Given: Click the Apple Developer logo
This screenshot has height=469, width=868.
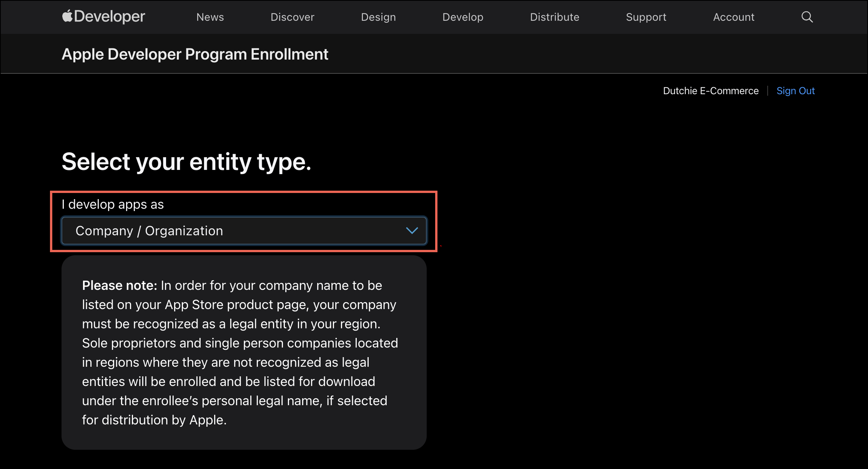Looking at the screenshot, I should point(103,17).
